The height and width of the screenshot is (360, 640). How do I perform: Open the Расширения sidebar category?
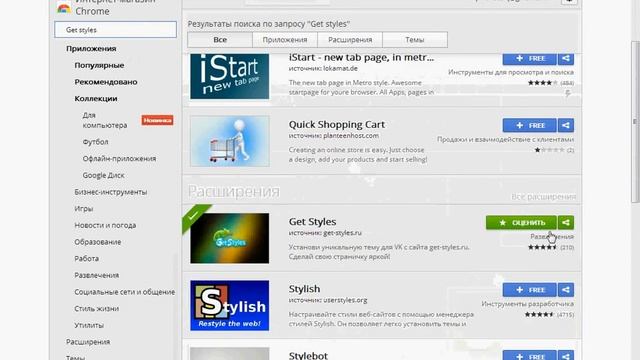[88, 342]
